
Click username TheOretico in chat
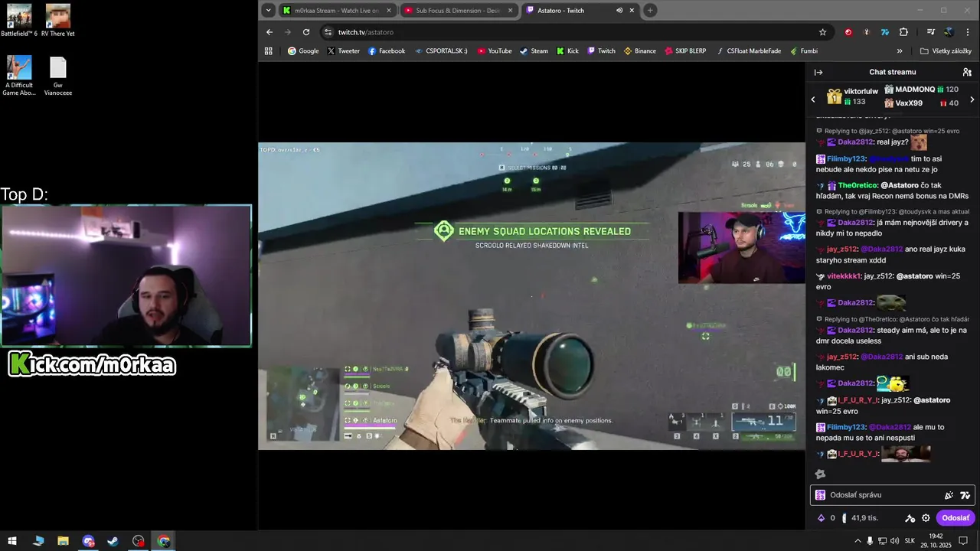pyautogui.click(x=857, y=185)
